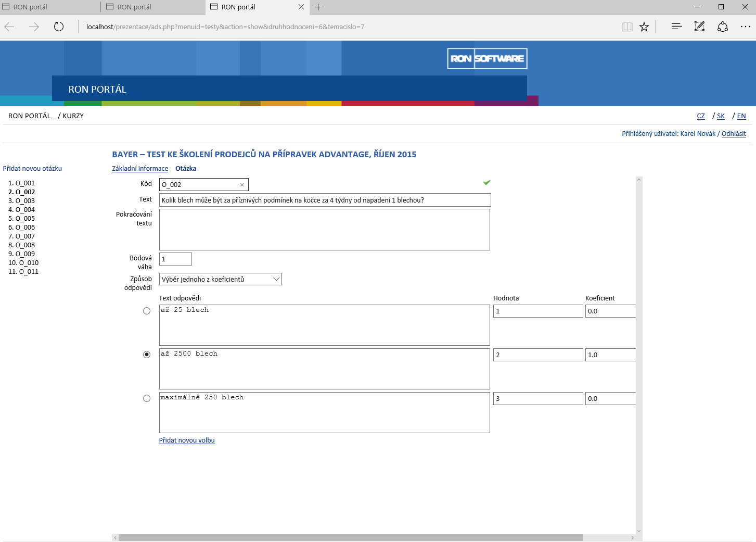Switch to the first RON portál tab
This screenshot has height=542, width=756.
click(x=49, y=7)
